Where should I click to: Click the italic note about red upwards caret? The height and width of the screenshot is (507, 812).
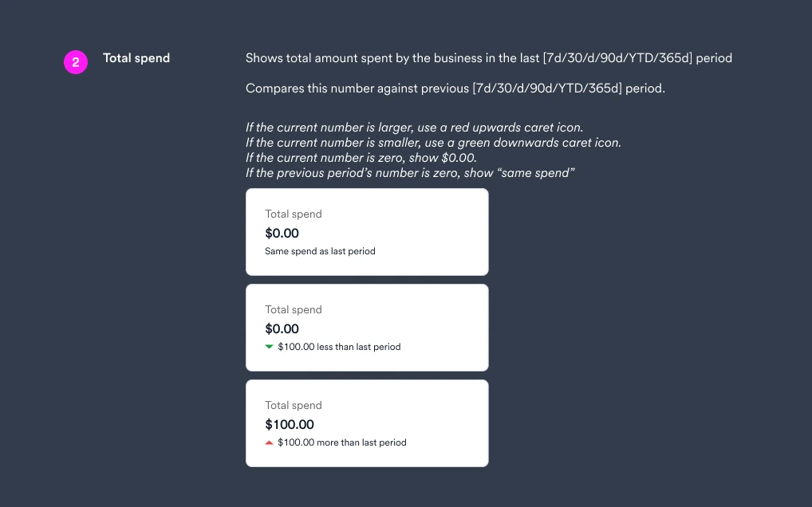[x=414, y=128]
